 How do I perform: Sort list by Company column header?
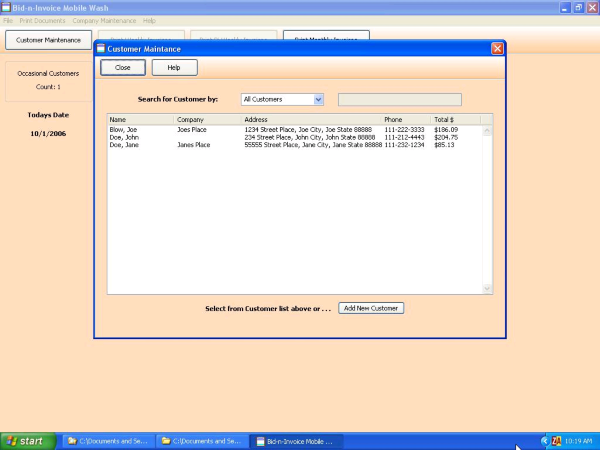point(207,120)
